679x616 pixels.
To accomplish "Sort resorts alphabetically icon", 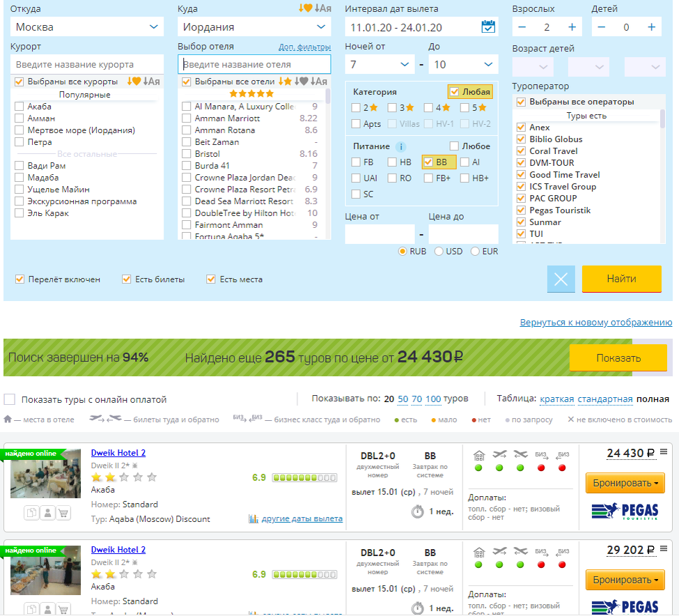I will pyautogui.click(x=152, y=81).
